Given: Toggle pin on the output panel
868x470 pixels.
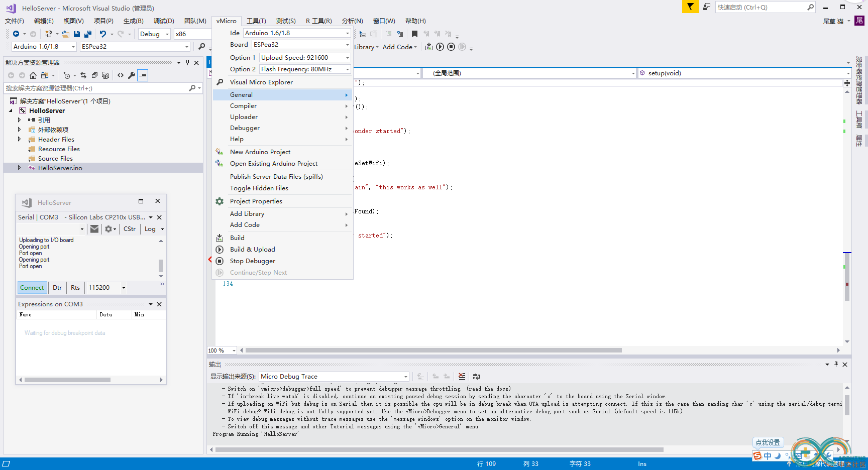Looking at the screenshot, I should (836, 365).
